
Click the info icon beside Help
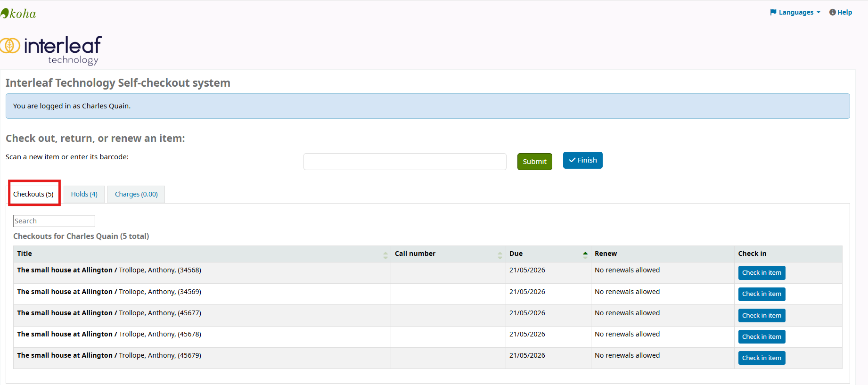click(x=833, y=12)
